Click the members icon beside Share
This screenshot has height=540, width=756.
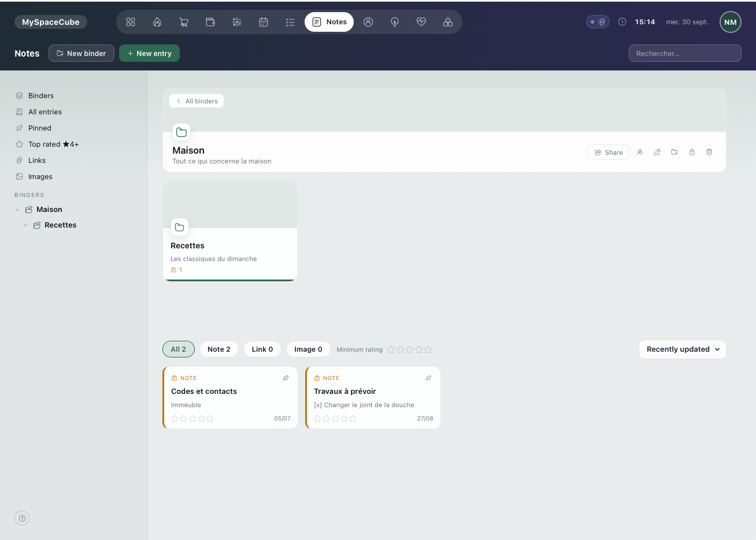click(x=640, y=152)
